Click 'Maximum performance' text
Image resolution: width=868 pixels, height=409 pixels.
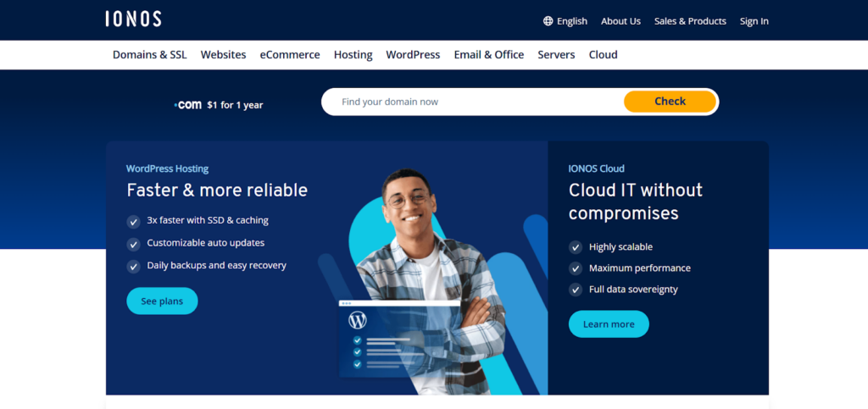point(640,268)
